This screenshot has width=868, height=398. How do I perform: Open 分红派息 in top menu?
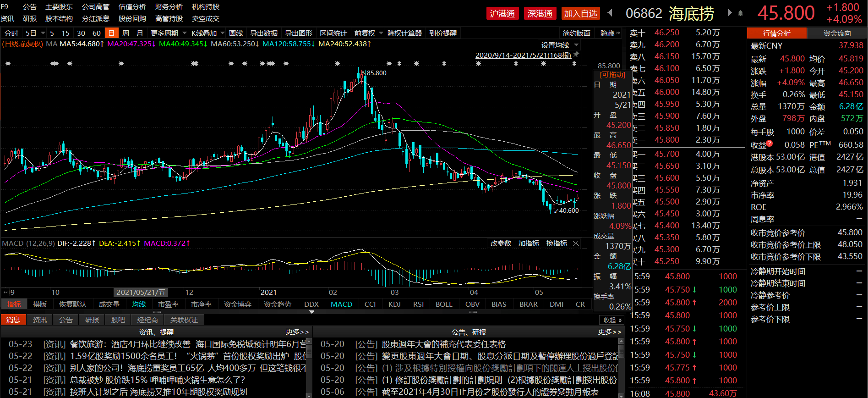pos(96,19)
